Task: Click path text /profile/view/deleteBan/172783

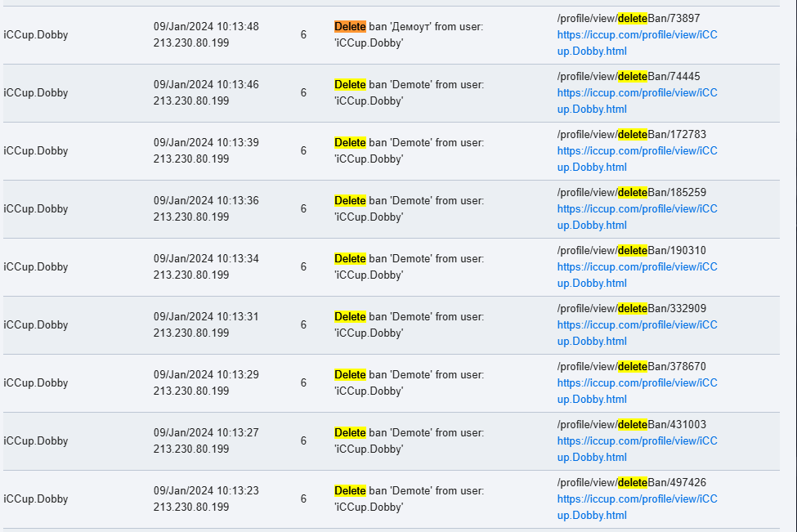Action: [631, 134]
